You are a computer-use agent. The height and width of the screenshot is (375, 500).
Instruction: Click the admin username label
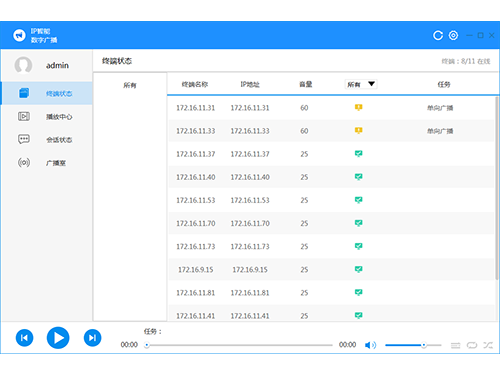point(57,65)
